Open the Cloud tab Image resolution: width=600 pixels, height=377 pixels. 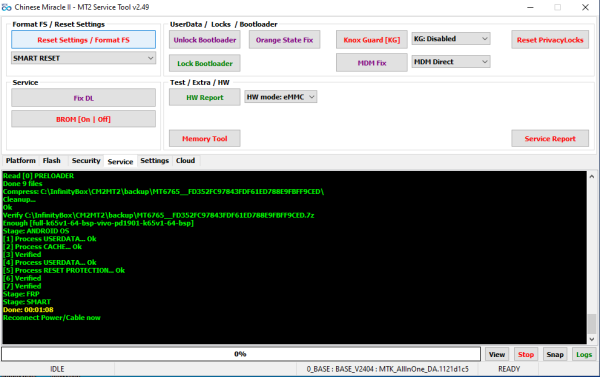pyautogui.click(x=185, y=160)
